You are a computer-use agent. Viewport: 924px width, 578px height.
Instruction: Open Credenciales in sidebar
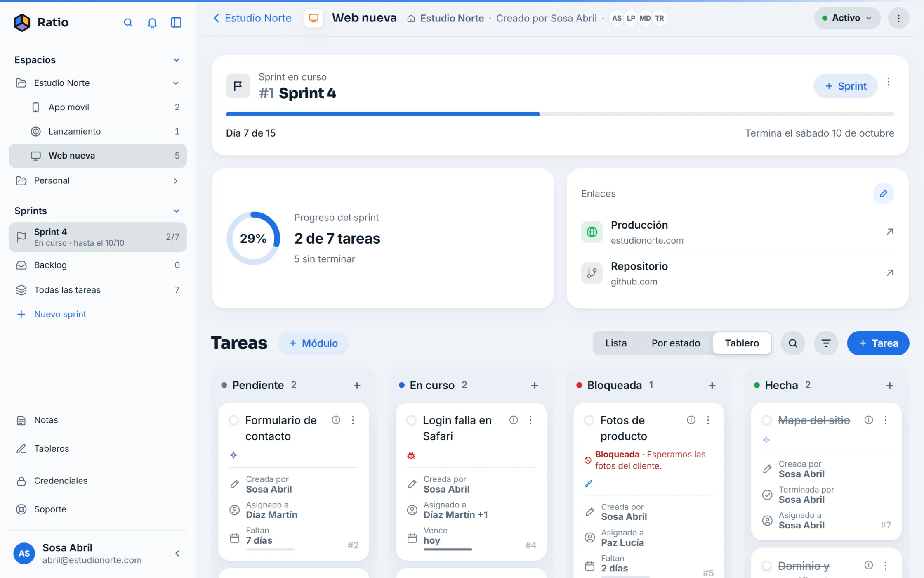tap(98, 481)
